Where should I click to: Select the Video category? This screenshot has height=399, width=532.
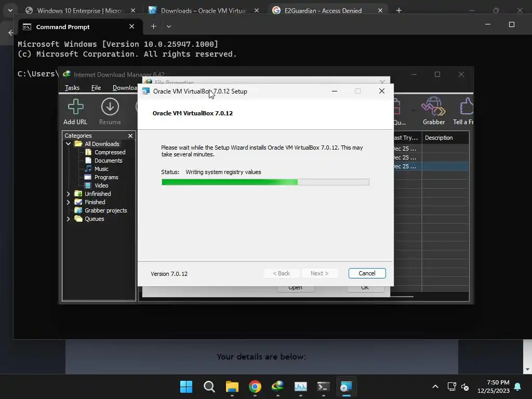(x=101, y=185)
